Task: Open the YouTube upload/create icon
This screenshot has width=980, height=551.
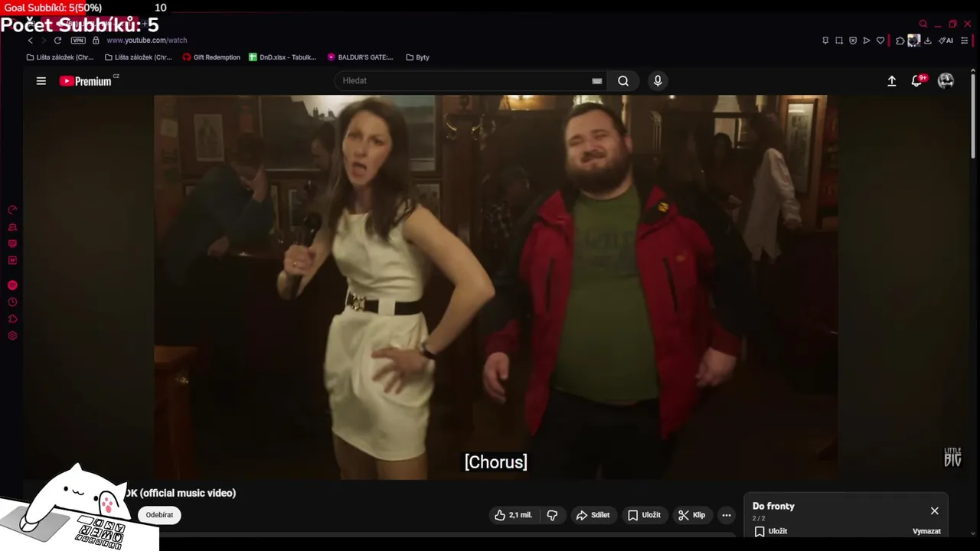Action: coord(892,80)
